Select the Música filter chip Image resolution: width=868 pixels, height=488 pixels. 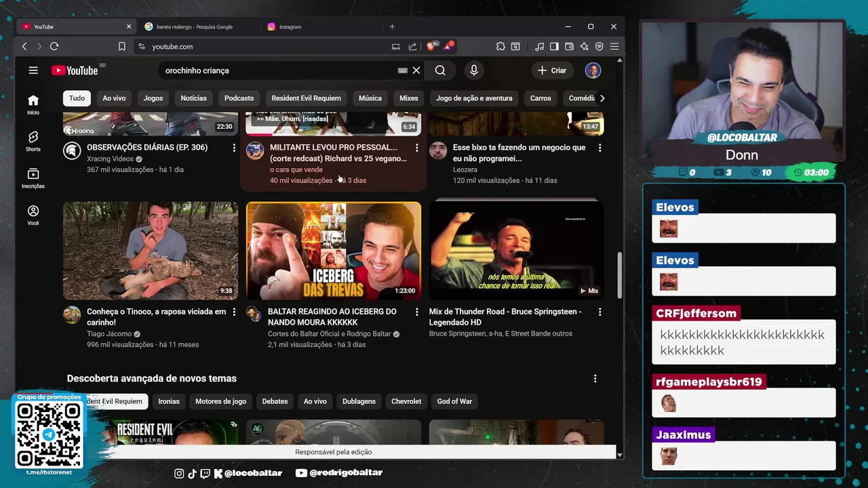click(370, 98)
